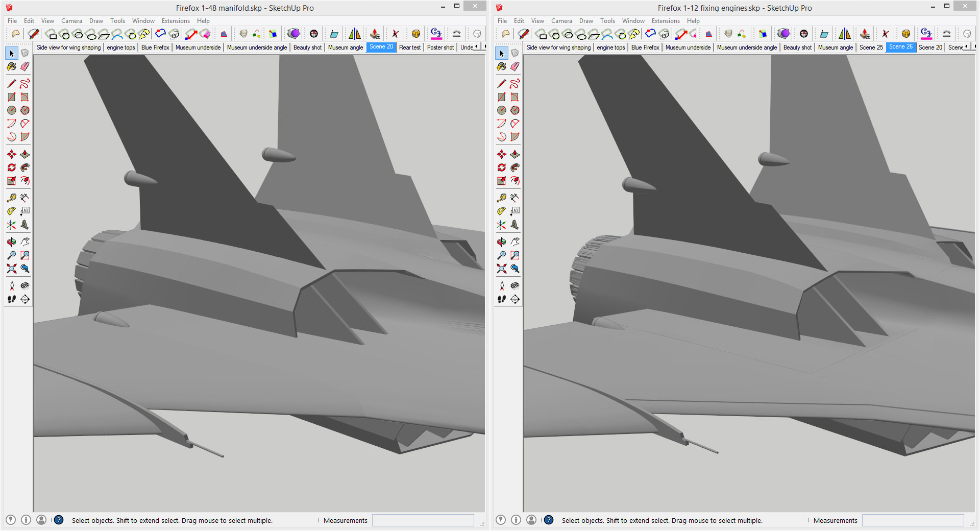Select the Rectangle tool in left window

[x=12, y=97]
